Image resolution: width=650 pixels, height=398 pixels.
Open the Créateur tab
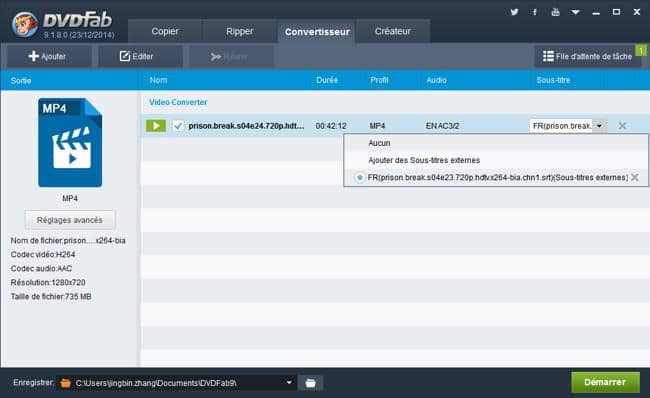pos(393,32)
